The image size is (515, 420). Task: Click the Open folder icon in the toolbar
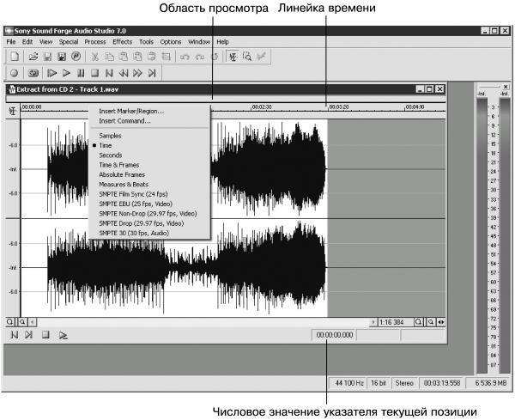tap(33, 57)
